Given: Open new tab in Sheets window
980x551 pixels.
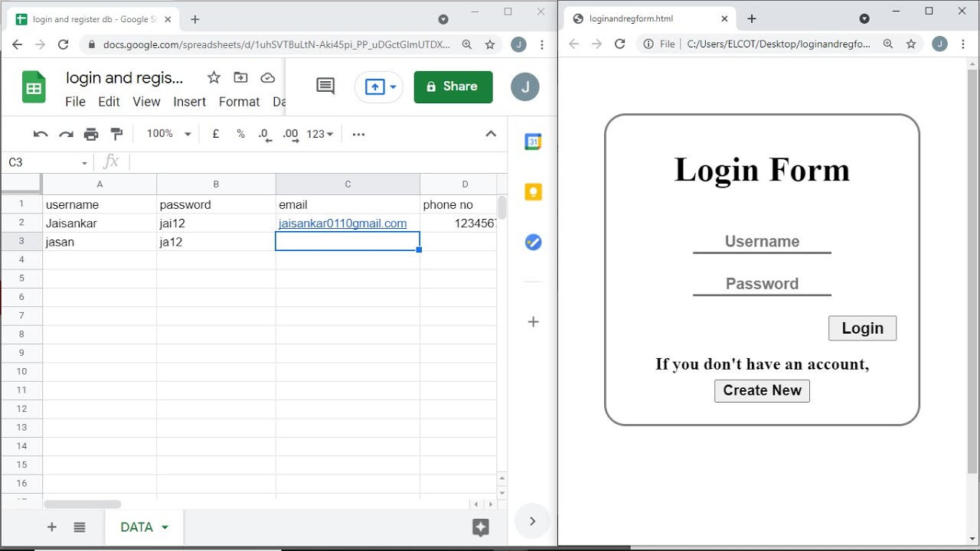Looking at the screenshot, I should coord(195,19).
